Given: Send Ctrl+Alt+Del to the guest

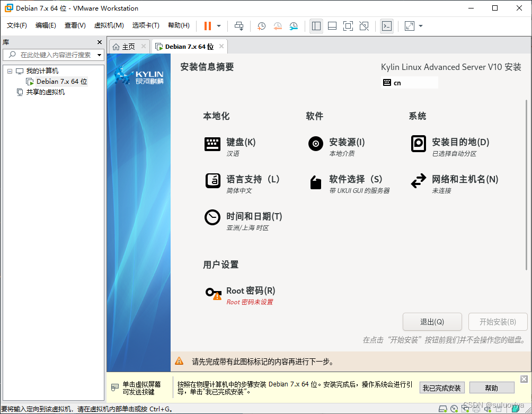Looking at the screenshot, I should (x=239, y=25).
